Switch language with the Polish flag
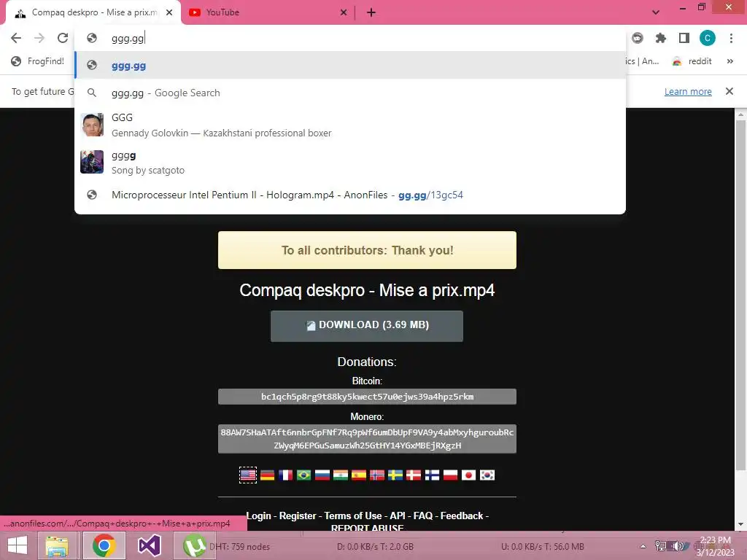Viewport: 747px width, 560px height. (450, 475)
